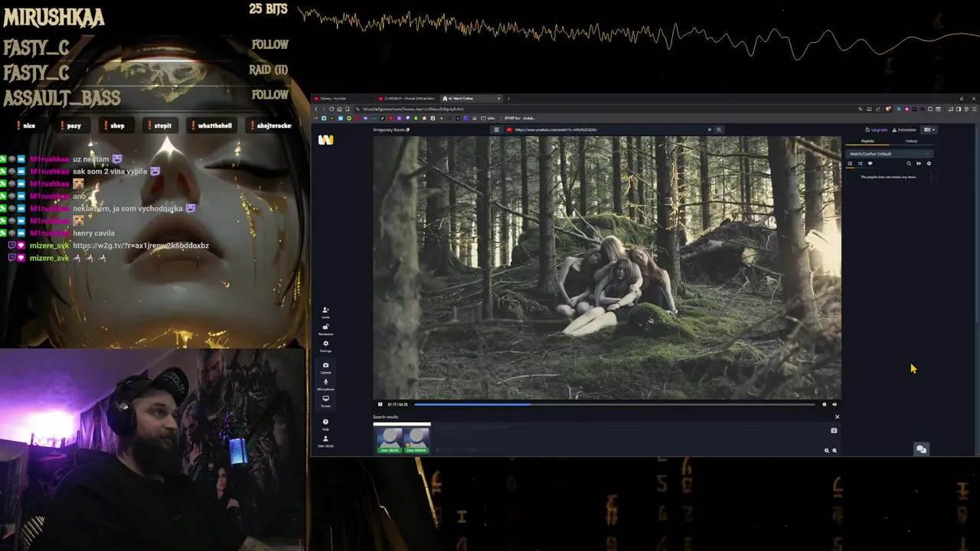Go back in the browser
Viewport: 980px width, 551px height.
316,109
